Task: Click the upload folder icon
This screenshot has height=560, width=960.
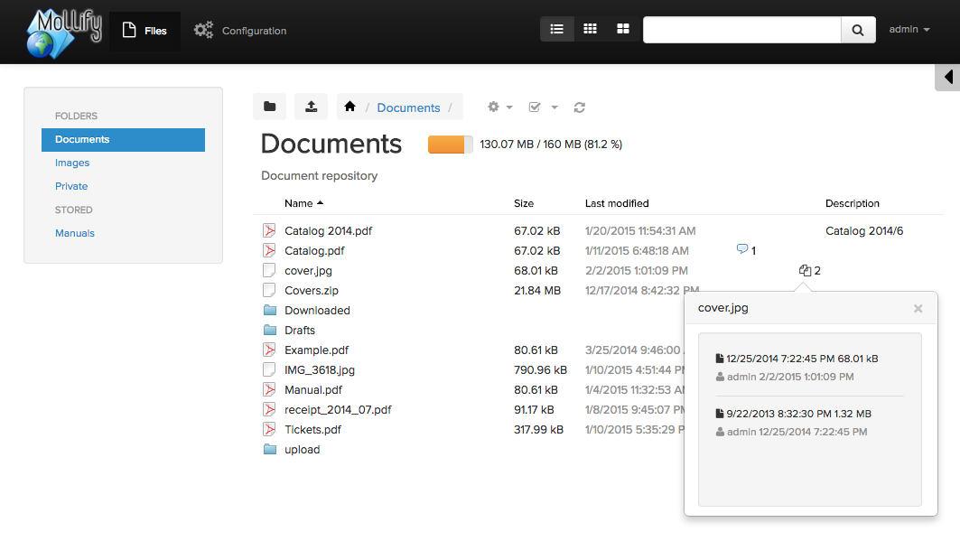Action: click(x=270, y=449)
